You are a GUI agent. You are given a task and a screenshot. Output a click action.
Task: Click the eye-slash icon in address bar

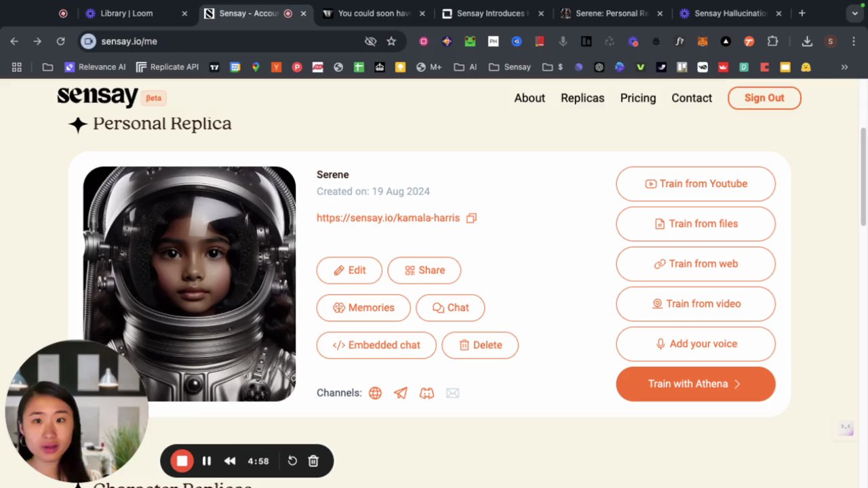370,41
